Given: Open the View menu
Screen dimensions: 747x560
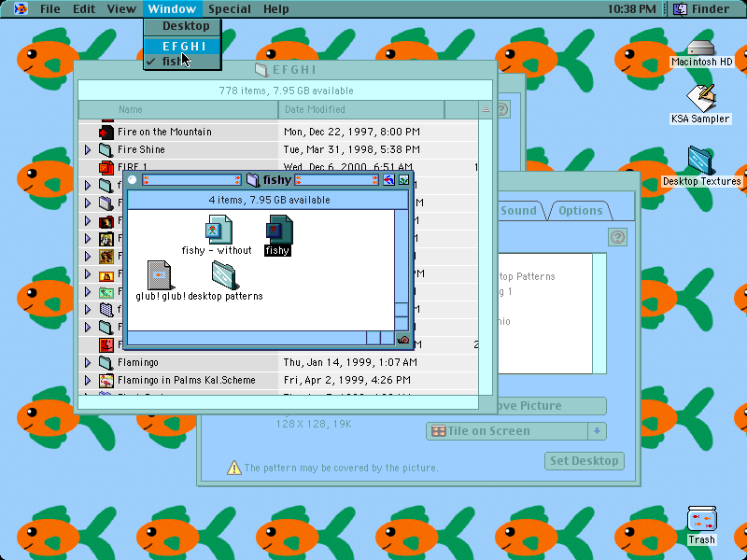Looking at the screenshot, I should coord(121,8).
